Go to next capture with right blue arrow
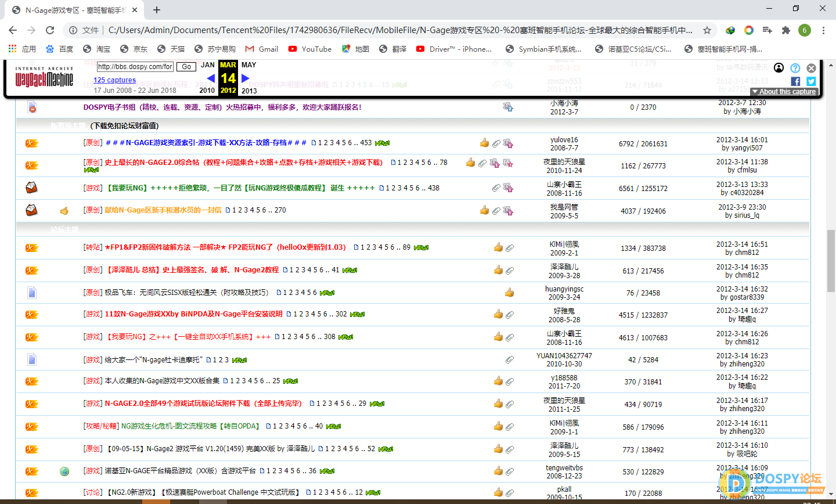The width and height of the screenshot is (836, 504). pos(245,78)
